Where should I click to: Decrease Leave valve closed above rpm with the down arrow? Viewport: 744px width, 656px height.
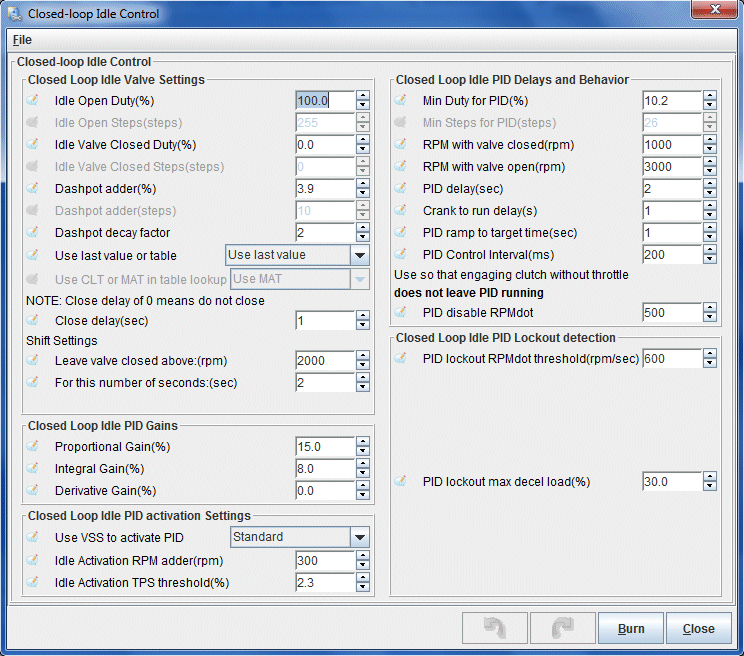[x=363, y=366]
